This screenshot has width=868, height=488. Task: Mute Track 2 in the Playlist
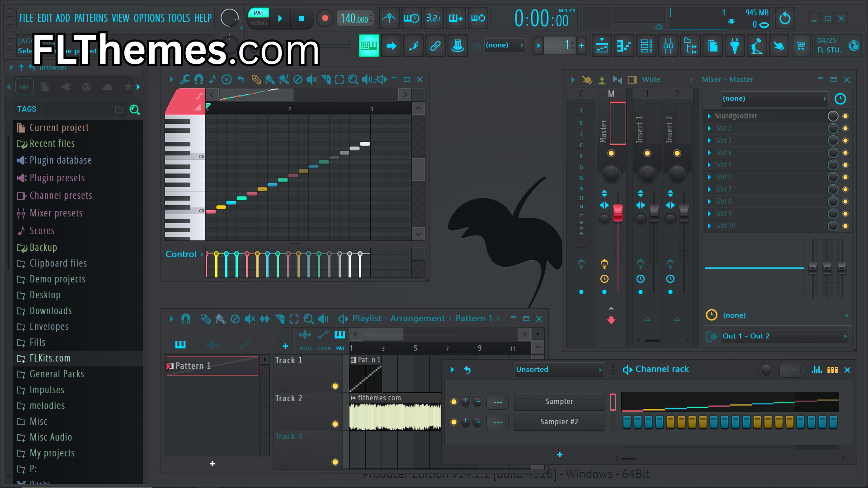click(335, 424)
